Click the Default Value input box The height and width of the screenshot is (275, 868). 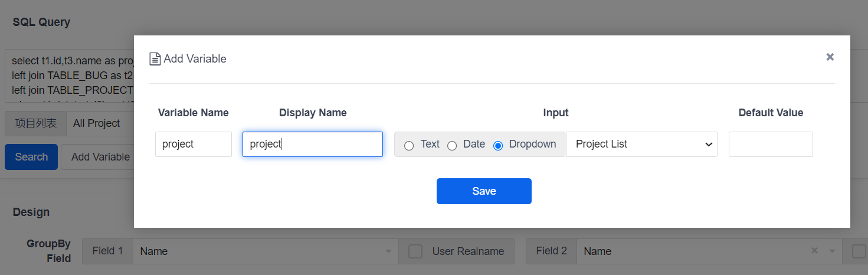[770, 144]
